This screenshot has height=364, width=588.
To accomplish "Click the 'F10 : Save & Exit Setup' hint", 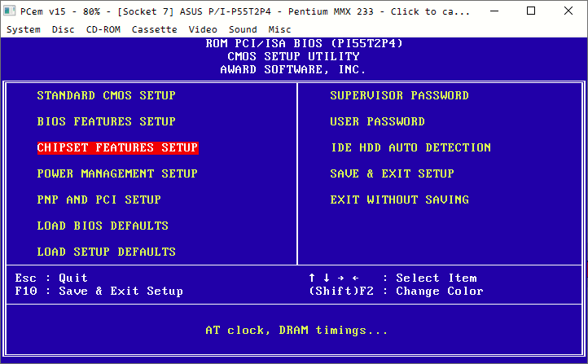I will click(99, 291).
